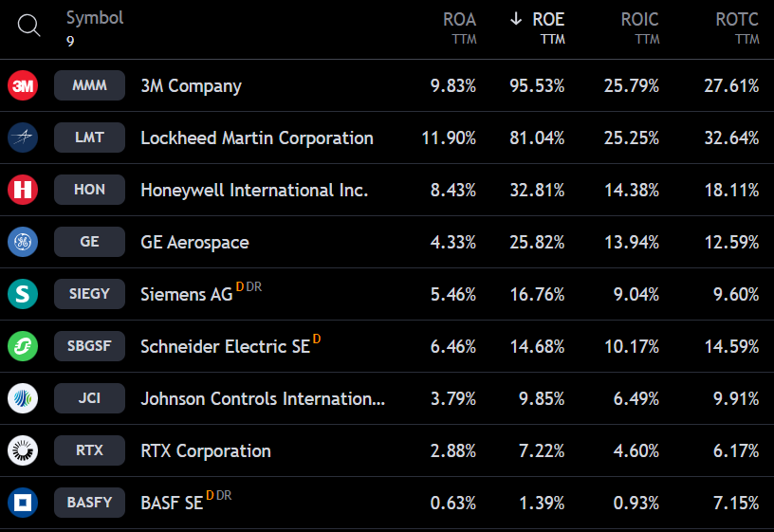Click the Lockheed Martin logo icon
Image resolution: width=774 pixels, height=532 pixels.
tap(23, 138)
